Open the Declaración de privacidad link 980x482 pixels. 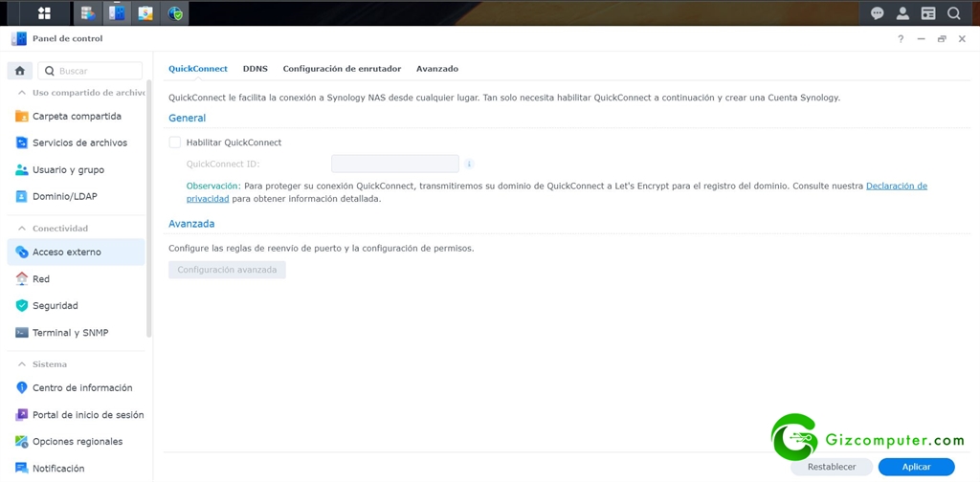pos(896,186)
